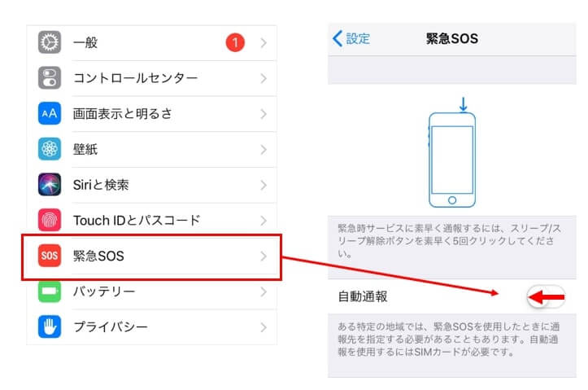Toggle the 自動通報 switch
This screenshot has height=390, width=588.
click(546, 296)
